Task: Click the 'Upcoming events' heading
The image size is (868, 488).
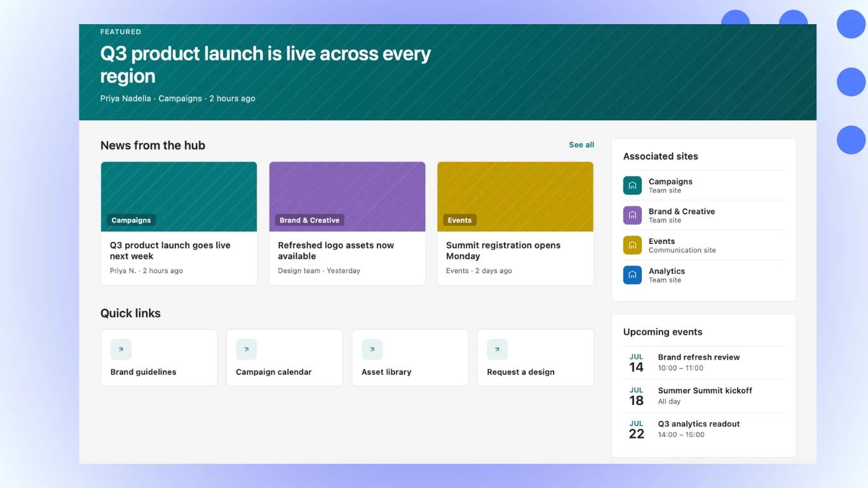Action: click(x=663, y=332)
